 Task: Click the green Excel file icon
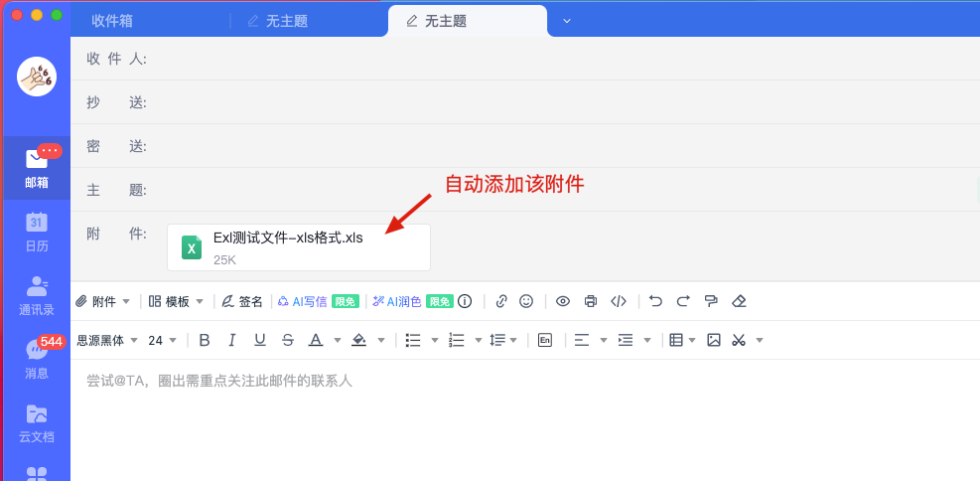192,247
